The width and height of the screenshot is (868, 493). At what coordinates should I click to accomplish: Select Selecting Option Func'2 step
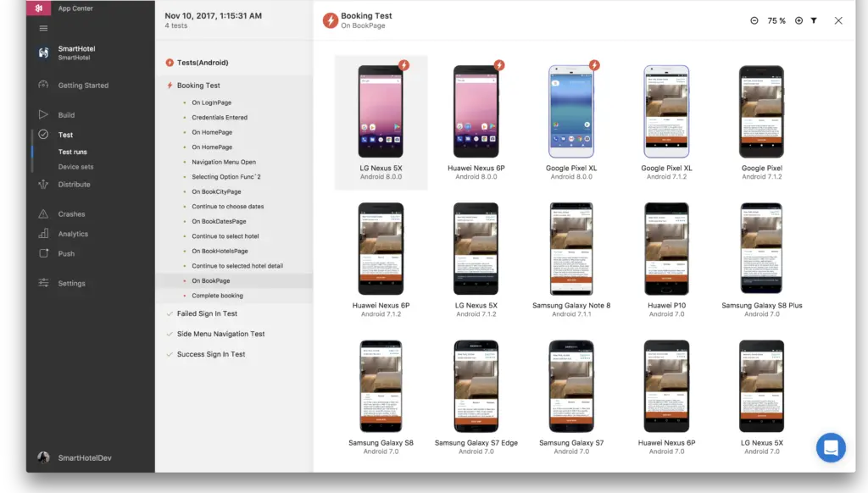click(225, 177)
